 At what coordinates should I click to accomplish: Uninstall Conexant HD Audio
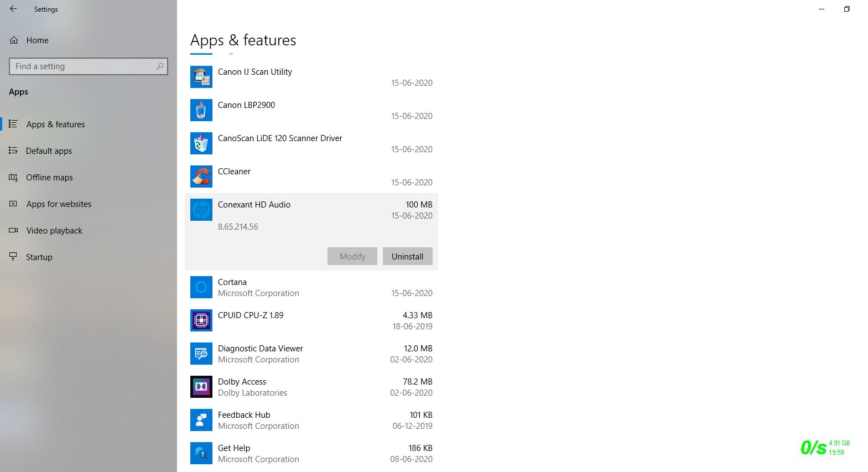coord(408,256)
